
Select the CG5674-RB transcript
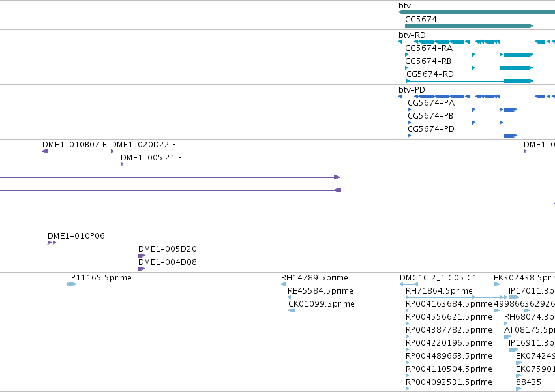(x=469, y=68)
